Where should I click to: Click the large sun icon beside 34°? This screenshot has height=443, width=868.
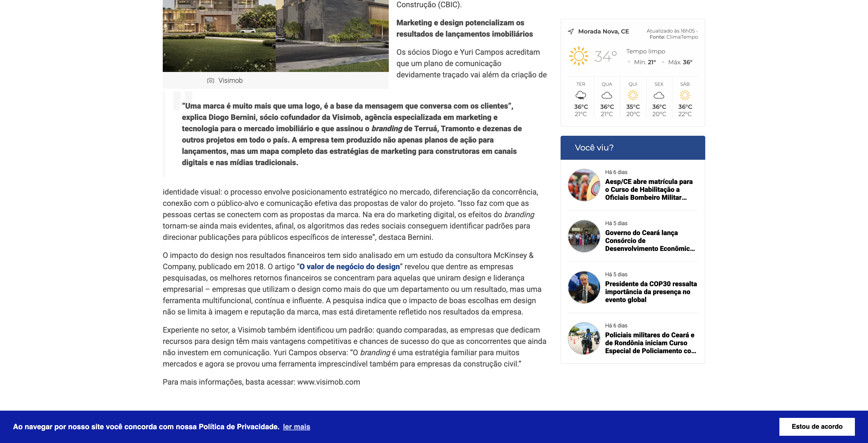579,56
